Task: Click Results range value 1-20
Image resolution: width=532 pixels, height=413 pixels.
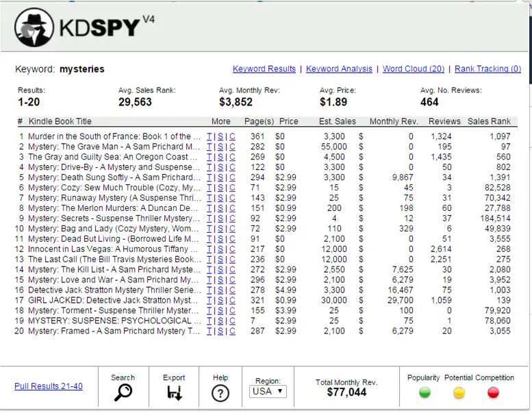Action: (x=29, y=102)
